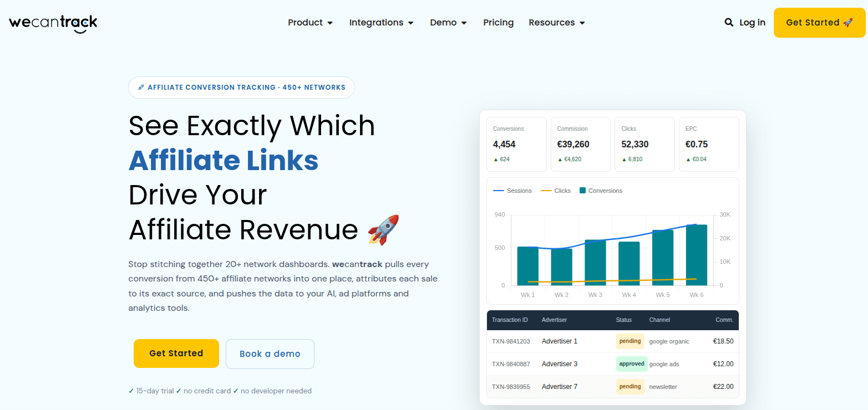Click the Advertiser 1 cell

click(x=560, y=341)
